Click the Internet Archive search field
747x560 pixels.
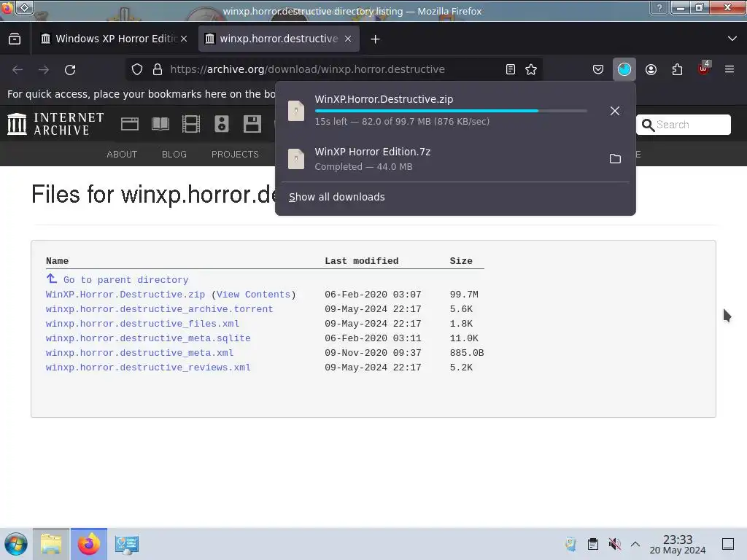pyautogui.click(x=683, y=125)
